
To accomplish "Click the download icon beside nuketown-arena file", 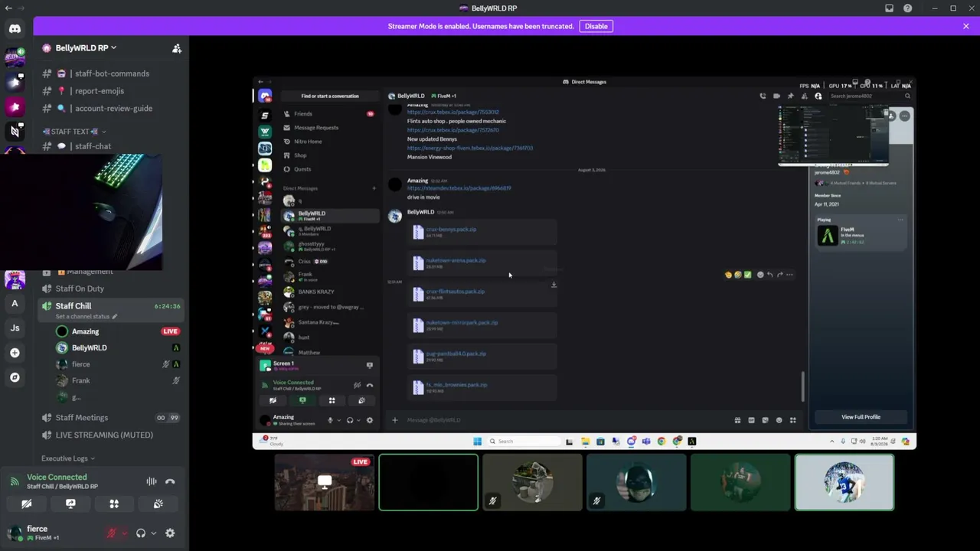I will [554, 285].
